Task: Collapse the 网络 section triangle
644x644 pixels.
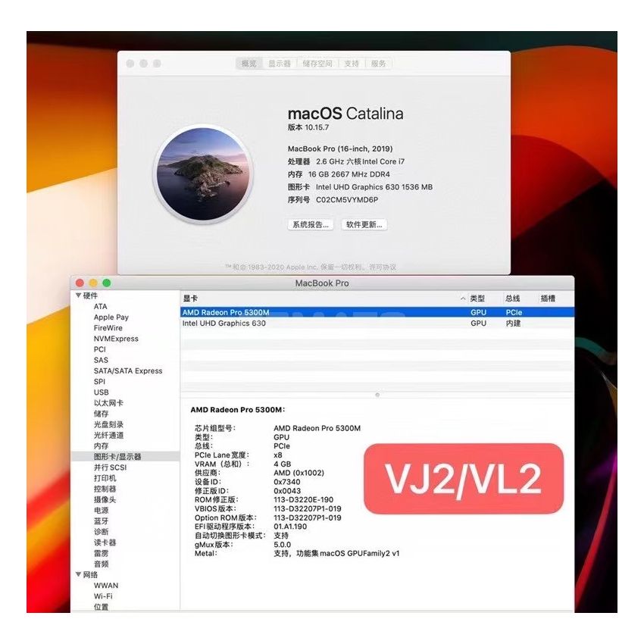Action: point(79,574)
